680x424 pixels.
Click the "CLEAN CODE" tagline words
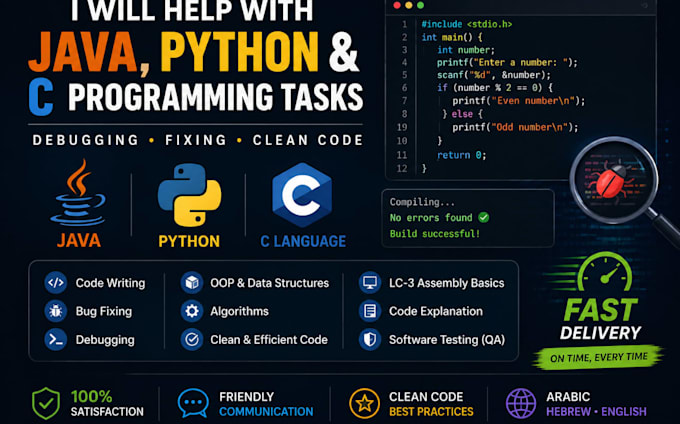(308, 140)
